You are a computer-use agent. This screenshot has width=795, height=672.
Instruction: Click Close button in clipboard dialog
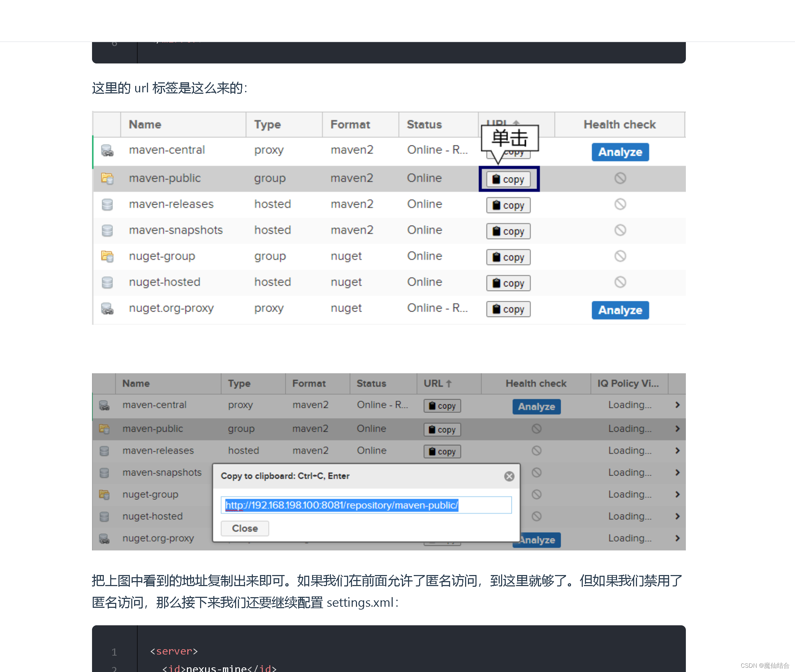pos(245,528)
